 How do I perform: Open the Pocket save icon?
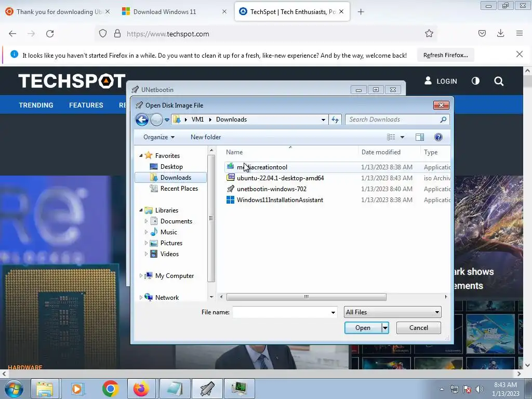click(482, 33)
